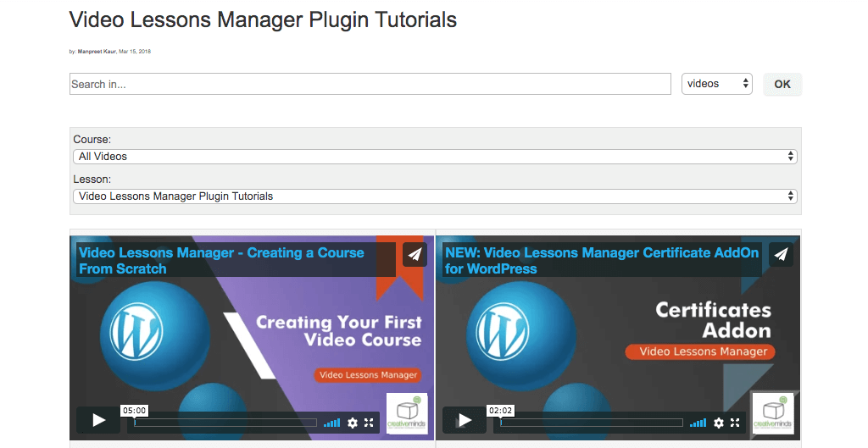
Task: Enter fullscreen on Creating a Course video
Action: coord(370,423)
